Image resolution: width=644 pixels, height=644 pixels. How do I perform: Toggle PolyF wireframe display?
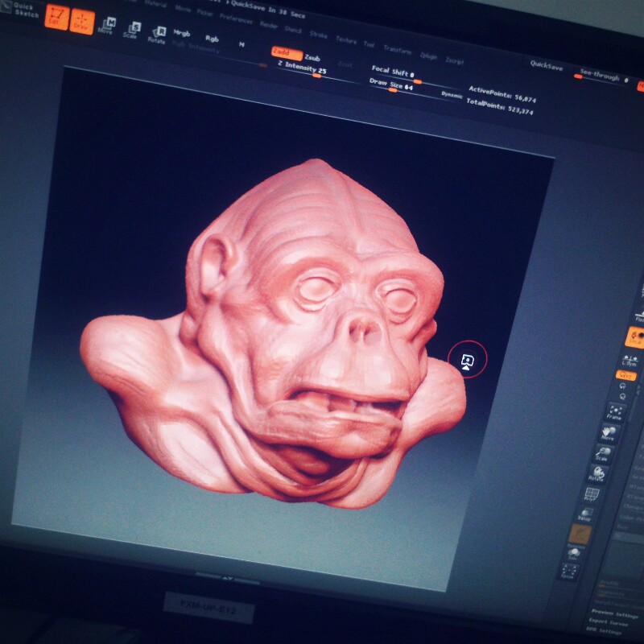[591, 494]
